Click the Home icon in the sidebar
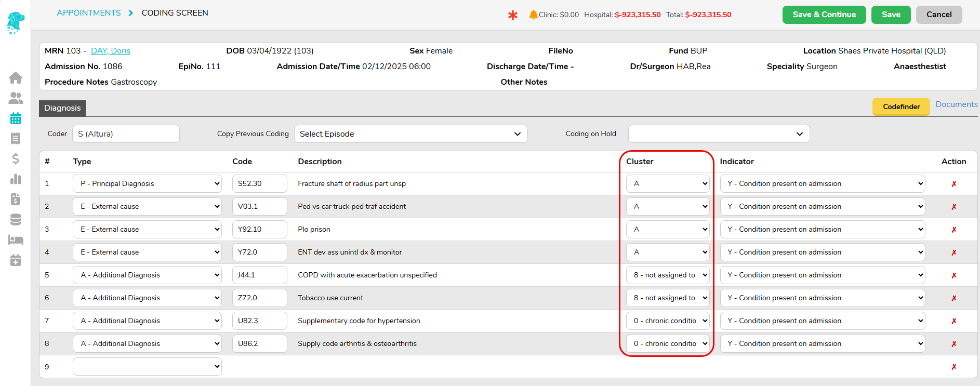This screenshot has height=386, width=980. tap(16, 78)
